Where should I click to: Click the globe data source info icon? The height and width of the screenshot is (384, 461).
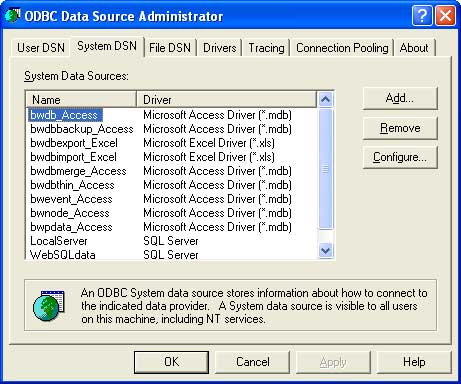[49, 305]
